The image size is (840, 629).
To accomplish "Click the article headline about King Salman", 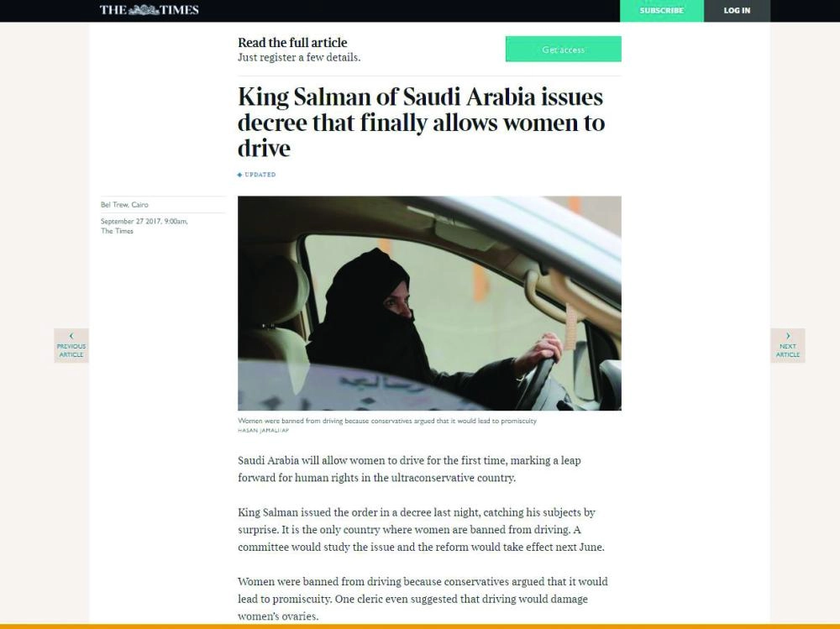I will point(422,123).
